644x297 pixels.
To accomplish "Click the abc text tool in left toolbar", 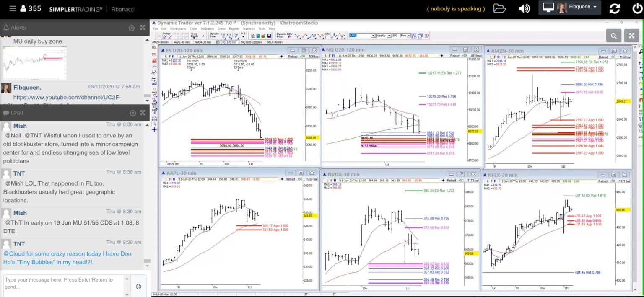I will click(x=154, y=83).
